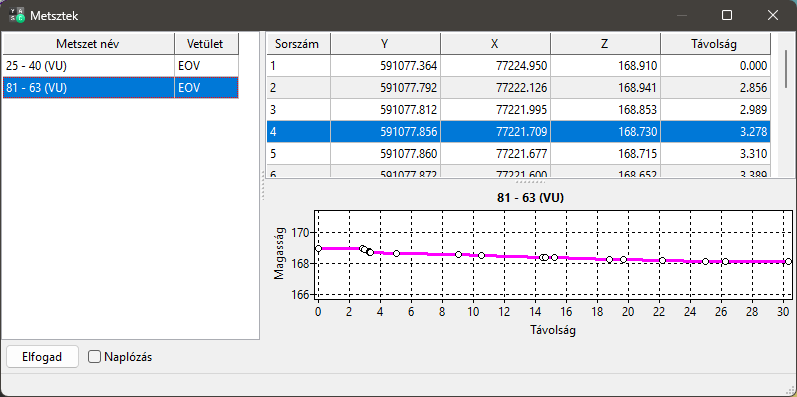This screenshot has height=397, width=797.
Task: Click the profile point near distance 9
Action: pyautogui.click(x=458, y=254)
